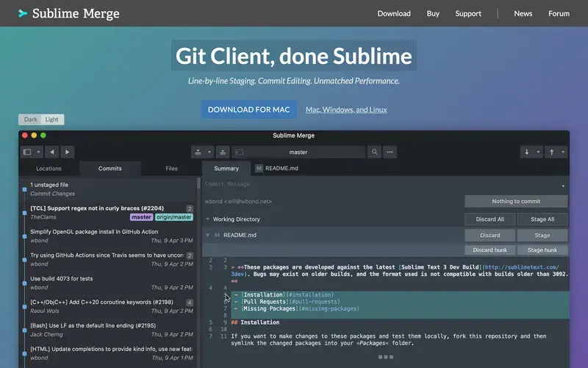588x368 pixels.
Task: Navigate forward with the right arrow icon
Action: pos(68,152)
